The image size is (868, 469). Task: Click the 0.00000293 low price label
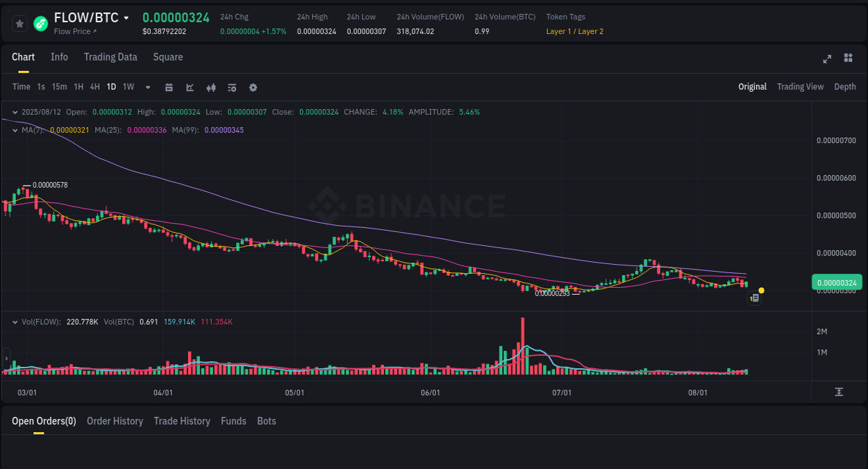(x=552, y=293)
